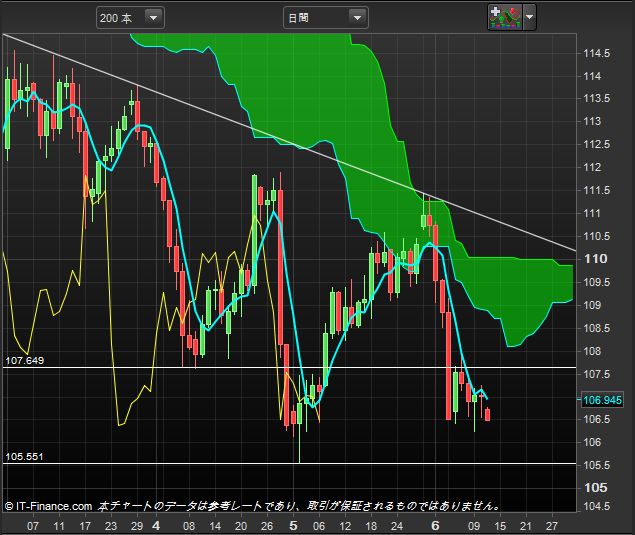Click the 112.5 price axis label

596,144
